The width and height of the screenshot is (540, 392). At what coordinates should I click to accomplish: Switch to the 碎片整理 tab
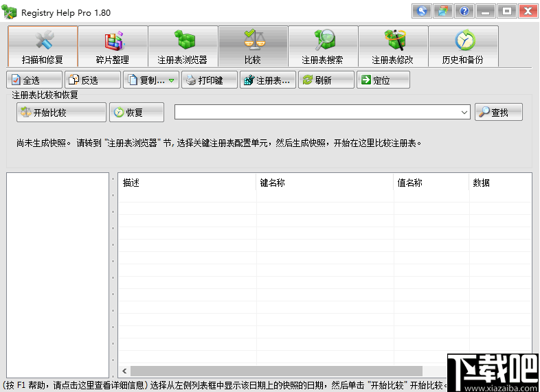point(113,47)
